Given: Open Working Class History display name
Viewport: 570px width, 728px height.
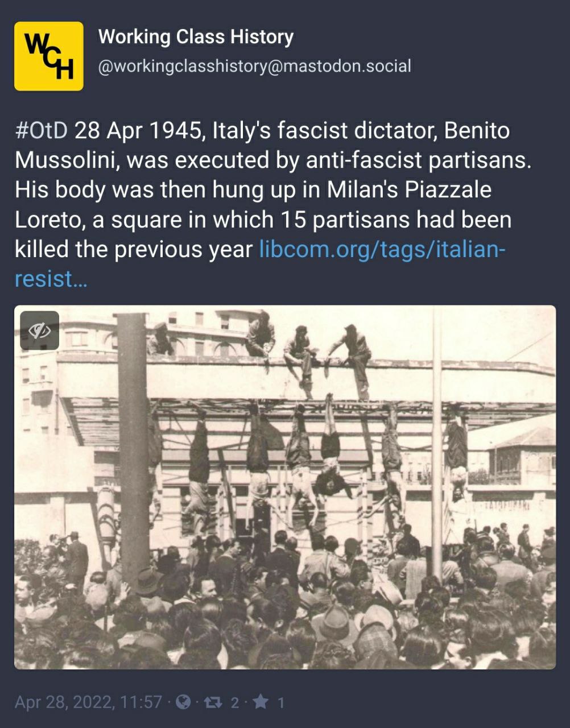Looking at the screenshot, I should (196, 37).
